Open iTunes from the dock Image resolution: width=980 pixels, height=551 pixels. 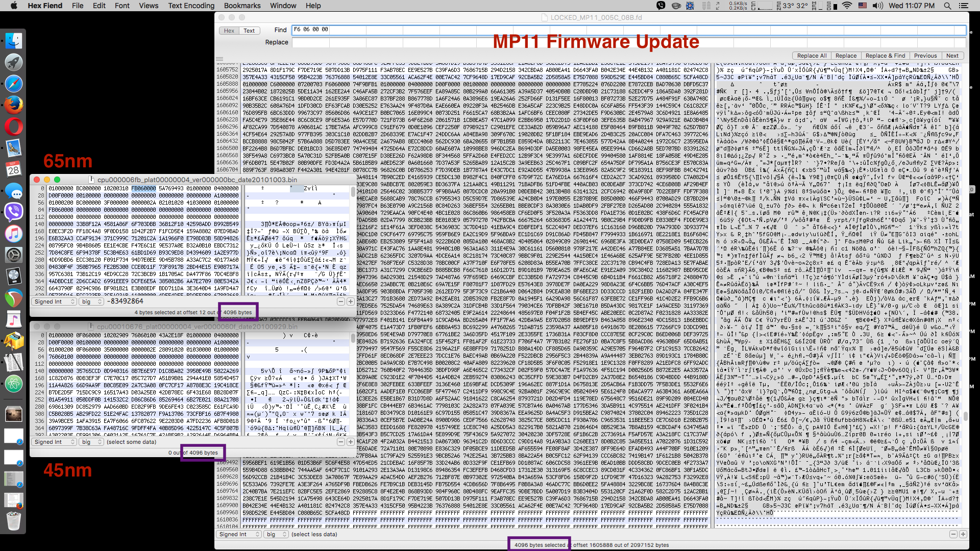click(x=14, y=233)
